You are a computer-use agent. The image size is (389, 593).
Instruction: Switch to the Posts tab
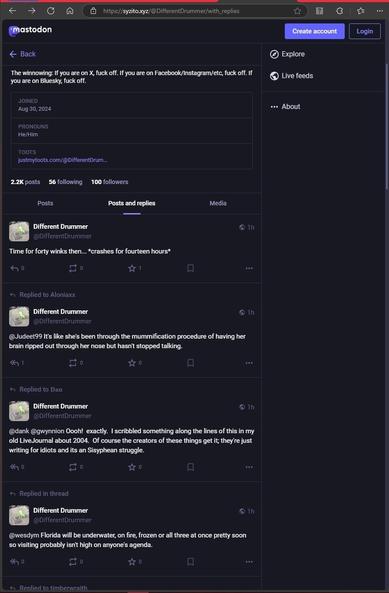coord(45,203)
